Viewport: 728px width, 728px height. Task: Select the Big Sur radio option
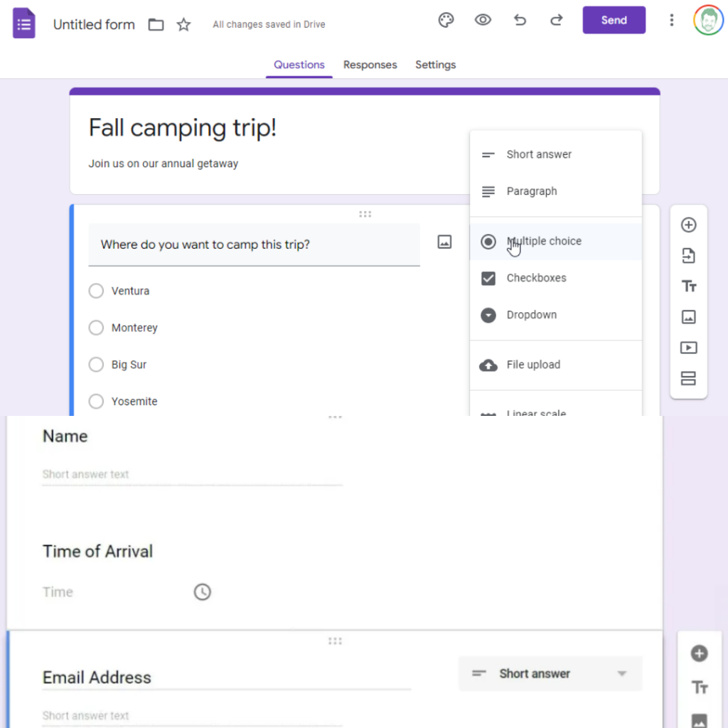click(x=96, y=365)
